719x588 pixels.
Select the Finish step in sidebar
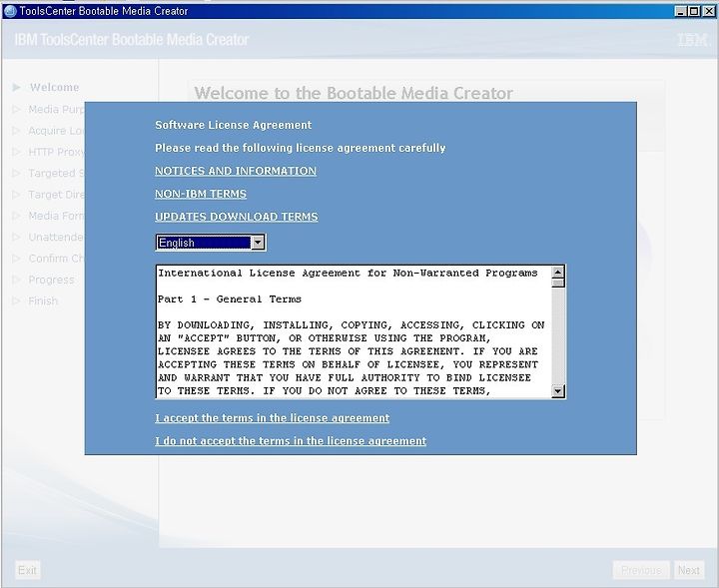43,300
